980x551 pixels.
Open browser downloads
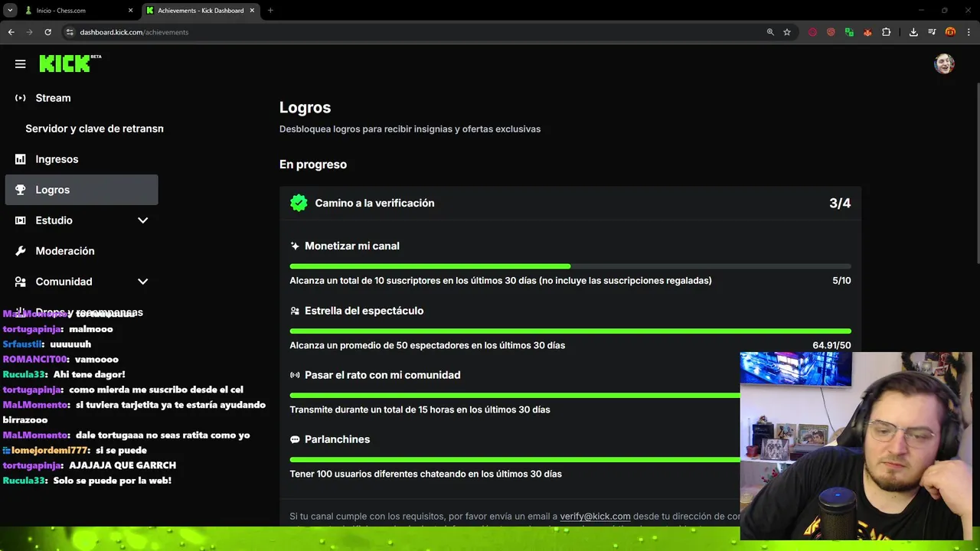[x=913, y=32]
